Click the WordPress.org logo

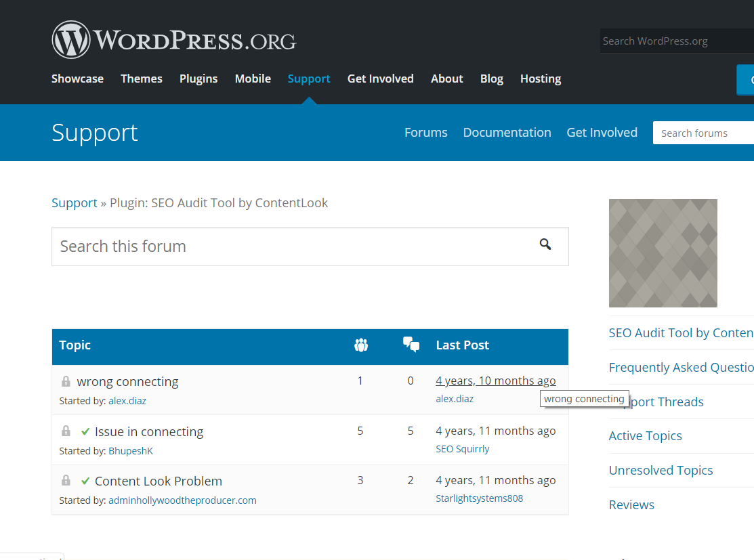pyautogui.click(x=174, y=40)
